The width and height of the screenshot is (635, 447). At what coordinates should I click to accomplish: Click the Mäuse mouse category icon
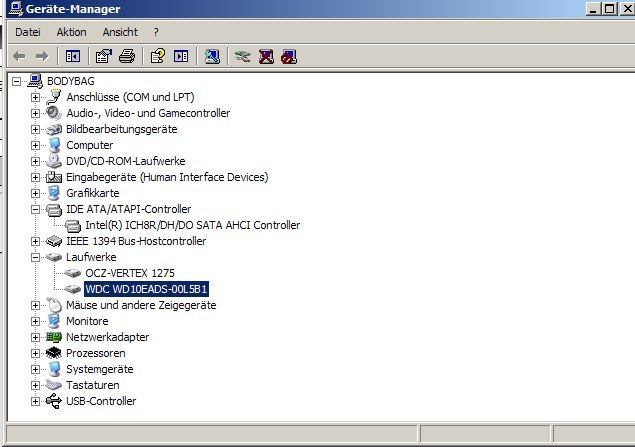coord(54,305)
